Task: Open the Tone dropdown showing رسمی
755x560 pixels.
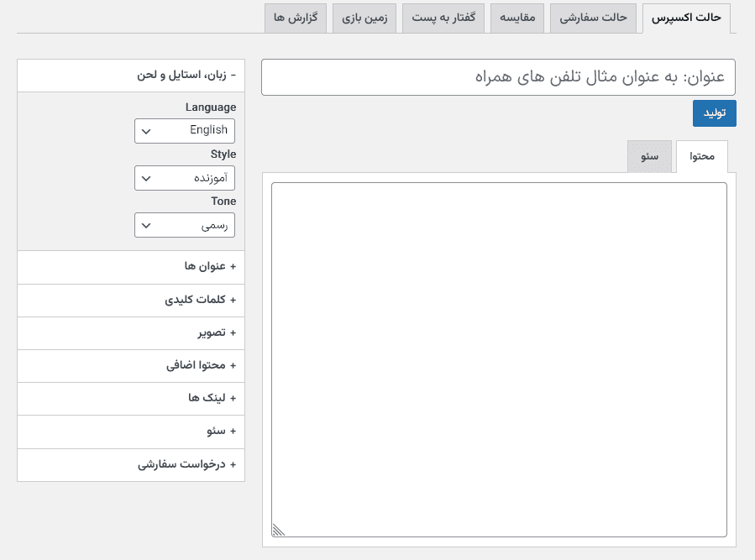Action: click(185, 225)
